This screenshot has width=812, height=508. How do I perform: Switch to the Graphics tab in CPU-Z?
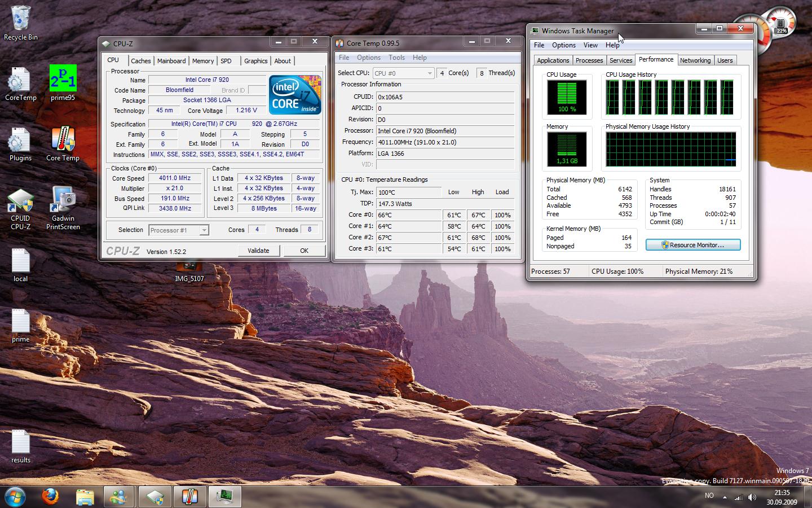tap(256, 61)
